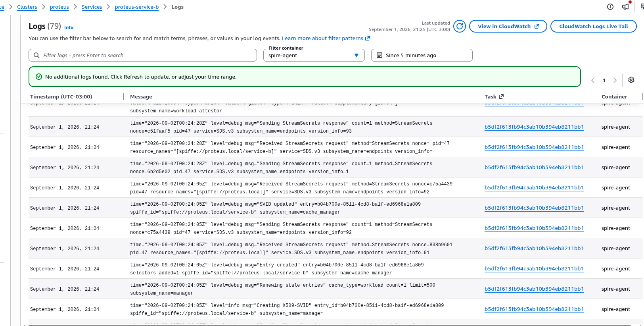644x326 pixels.
Task: Open the Since 5 minutes ago time range
Action: click(x=422, y=55)
